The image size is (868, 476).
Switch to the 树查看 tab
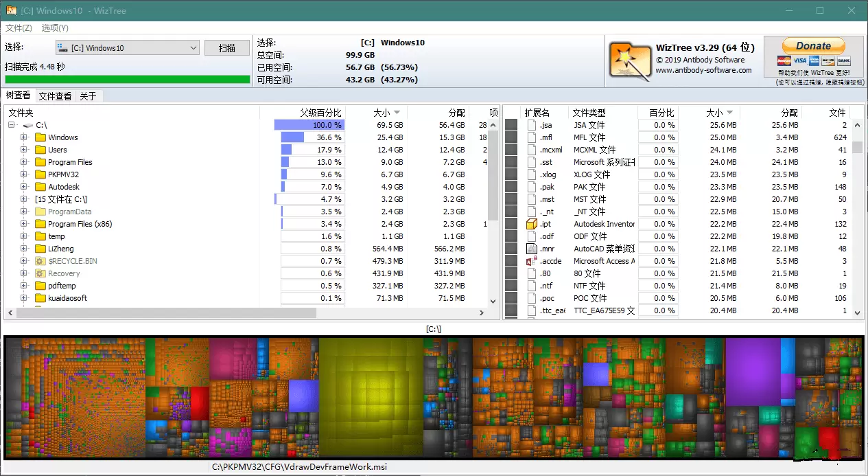(19, 95)
